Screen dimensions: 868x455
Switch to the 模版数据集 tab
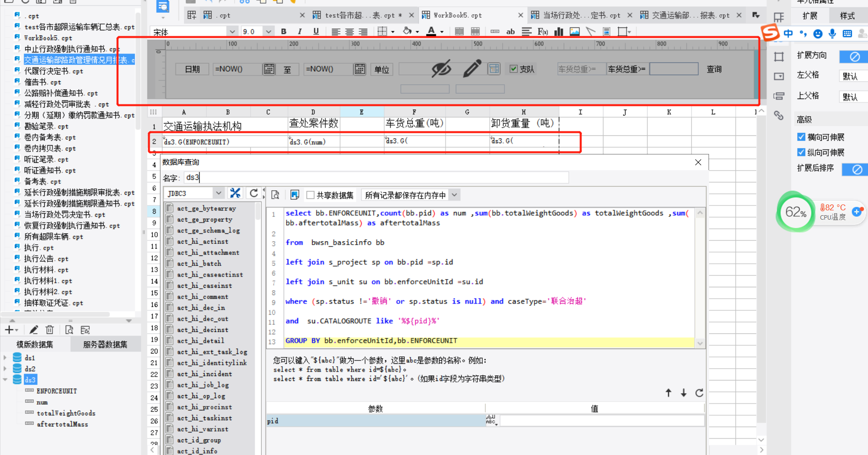(x=35, y=345)
